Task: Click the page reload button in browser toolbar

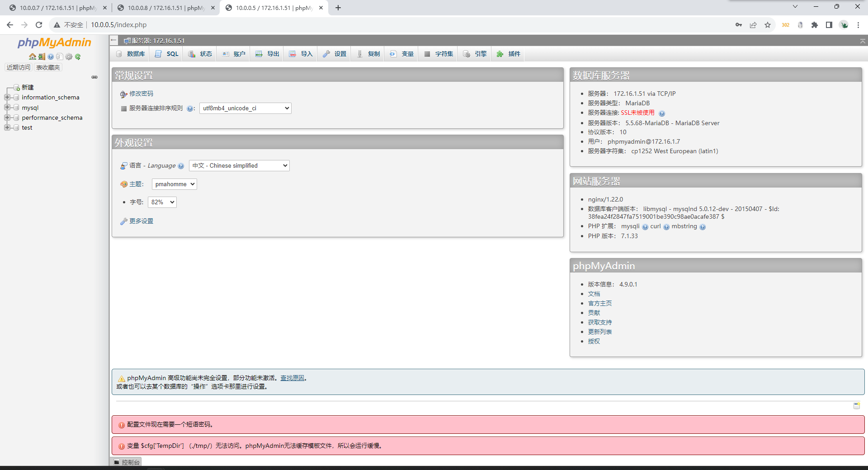Action: pyautogui.click(x=39, y=25)
